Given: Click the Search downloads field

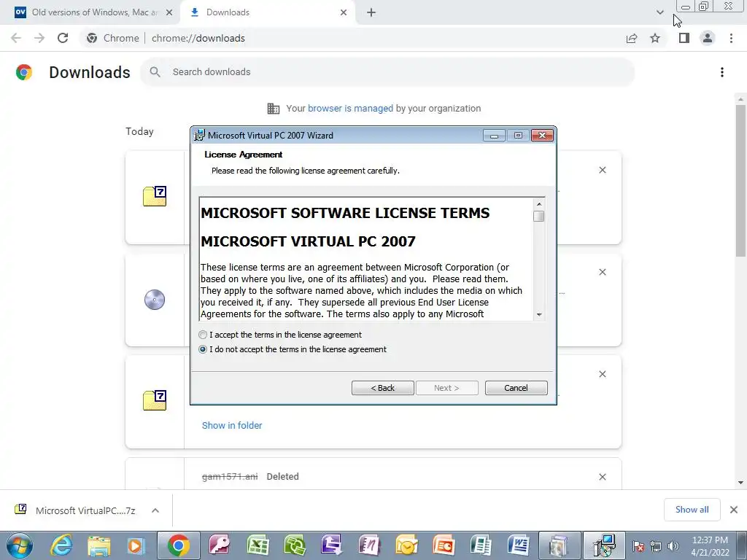Looking at the screenshot, I should (x=387, y=72).
